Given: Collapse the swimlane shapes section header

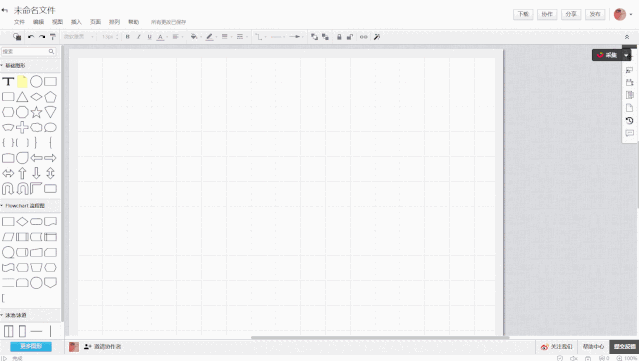Looking at the screenshot, I should [x=30, y=315].
